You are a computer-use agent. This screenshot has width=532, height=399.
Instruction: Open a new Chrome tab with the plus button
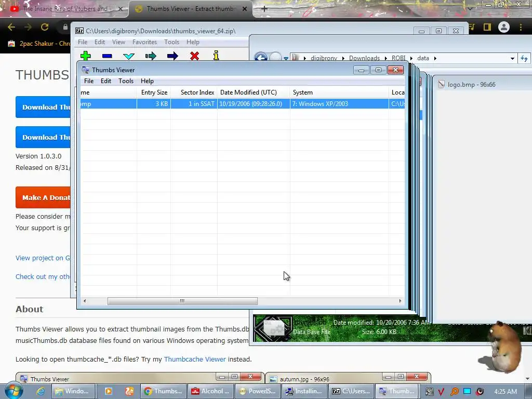point(264,9)
